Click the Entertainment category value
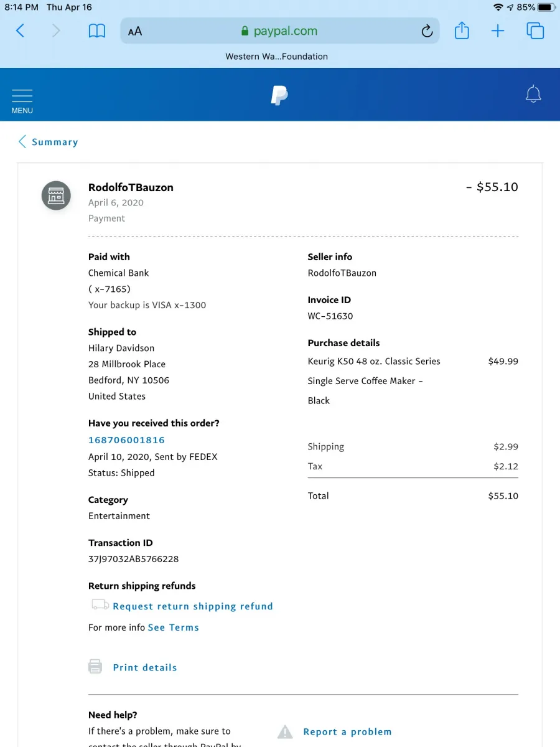560x747 pixels. (x=119, y=516)
